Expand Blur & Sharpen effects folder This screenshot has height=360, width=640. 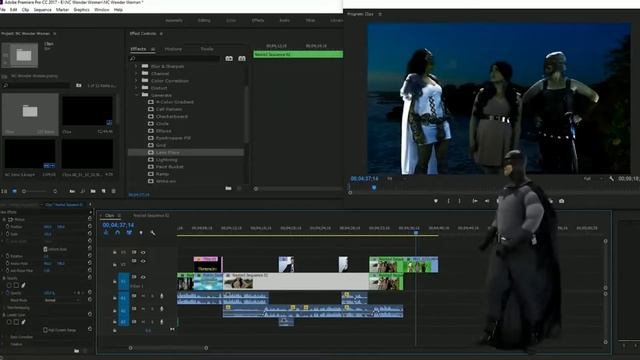136,66
